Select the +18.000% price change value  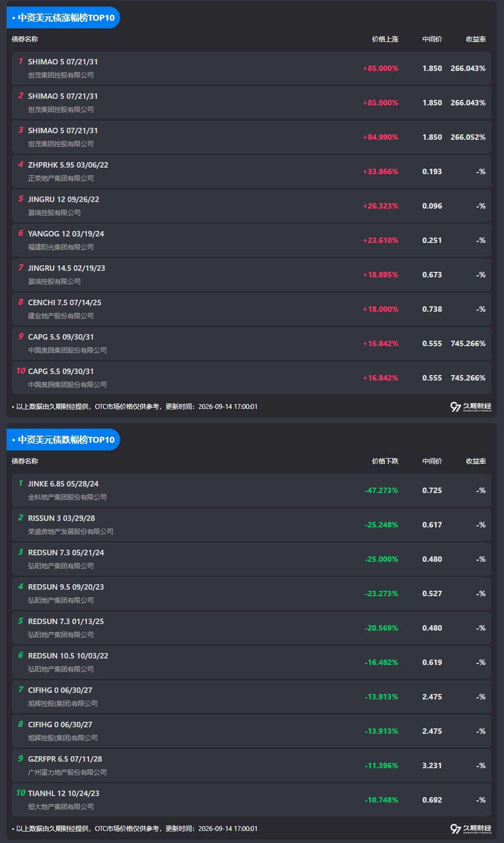381,309
